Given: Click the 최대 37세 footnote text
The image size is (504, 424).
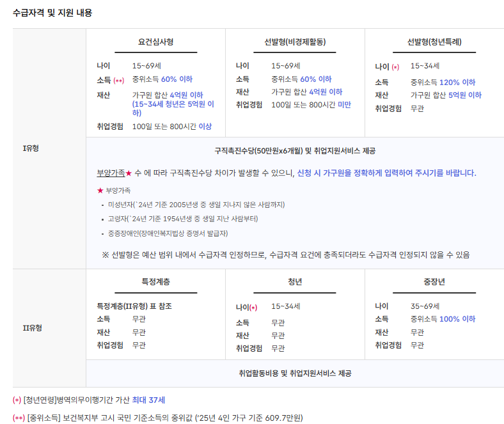Looking at the screenshot, I should [x=148, y=400].
